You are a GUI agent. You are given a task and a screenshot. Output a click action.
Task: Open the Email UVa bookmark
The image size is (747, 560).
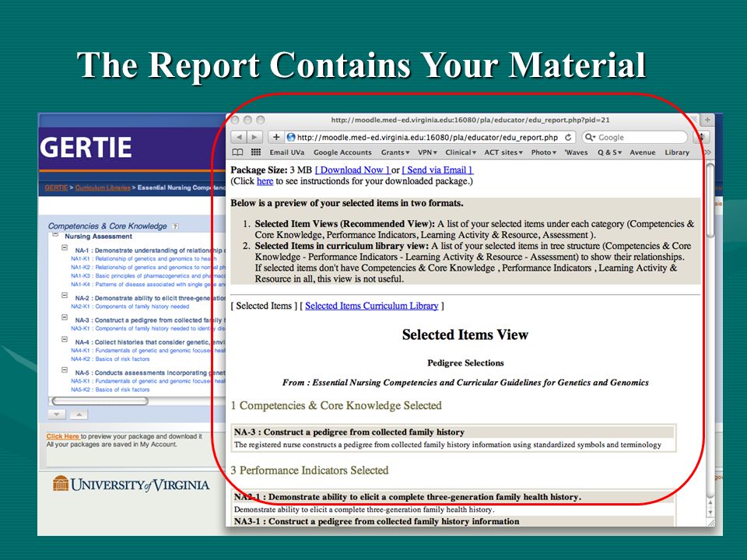coord(287,152)
